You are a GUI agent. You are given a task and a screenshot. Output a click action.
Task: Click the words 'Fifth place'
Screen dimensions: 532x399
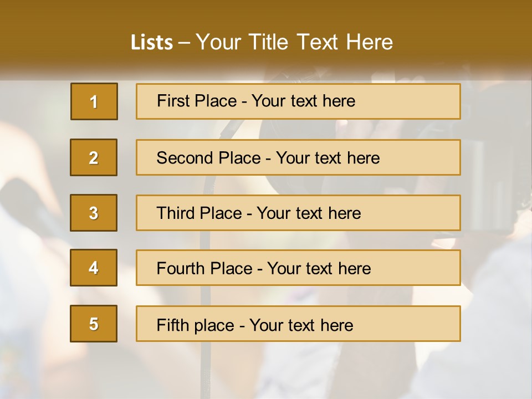coord(196,325)
